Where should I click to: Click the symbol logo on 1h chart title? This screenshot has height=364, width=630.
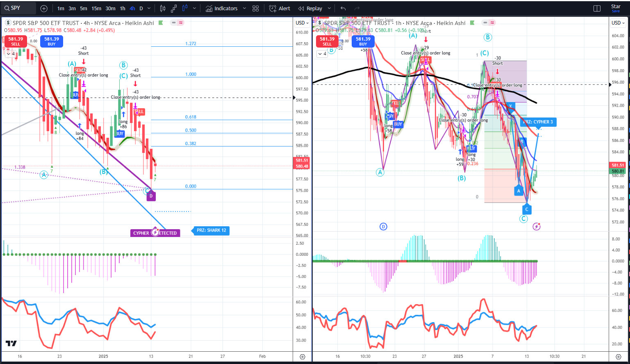pyautogui.click(x=319, y=23)
